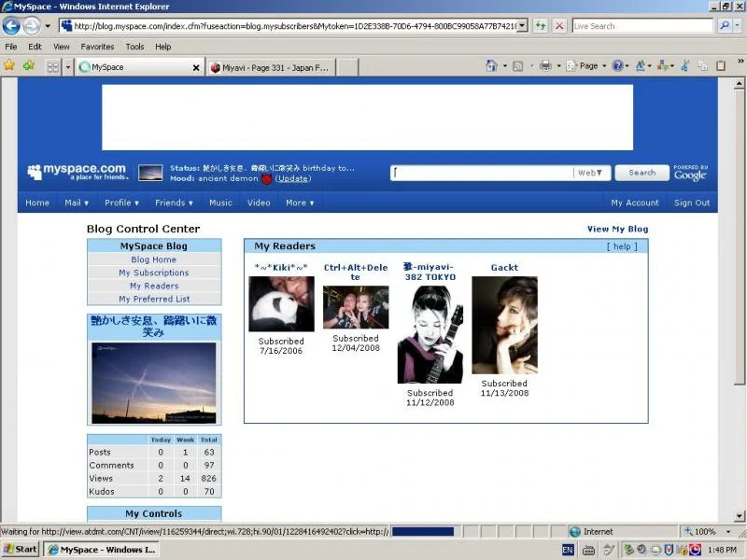
Task: Click the Print icon in command bar
Action: (x=545, y=66)
